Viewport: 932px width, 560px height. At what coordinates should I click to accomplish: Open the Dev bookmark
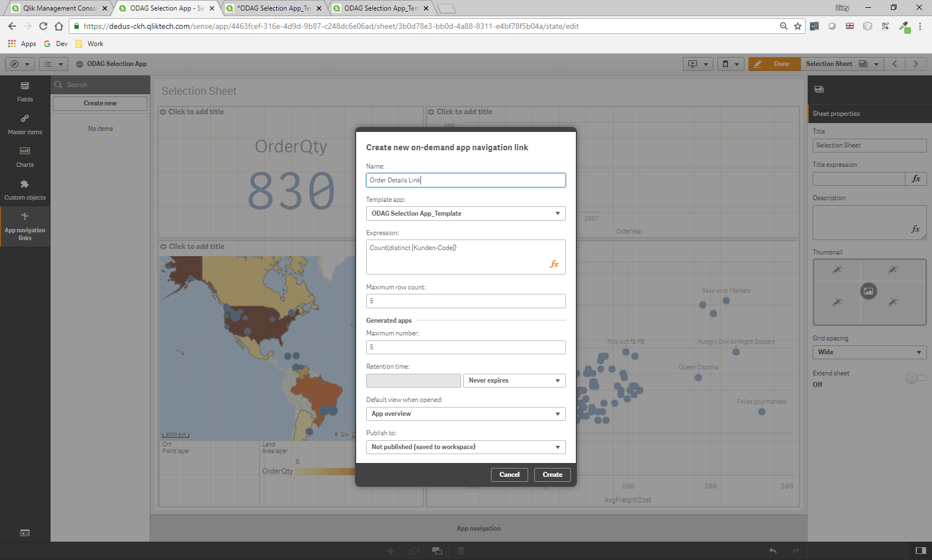pos(55,44)
